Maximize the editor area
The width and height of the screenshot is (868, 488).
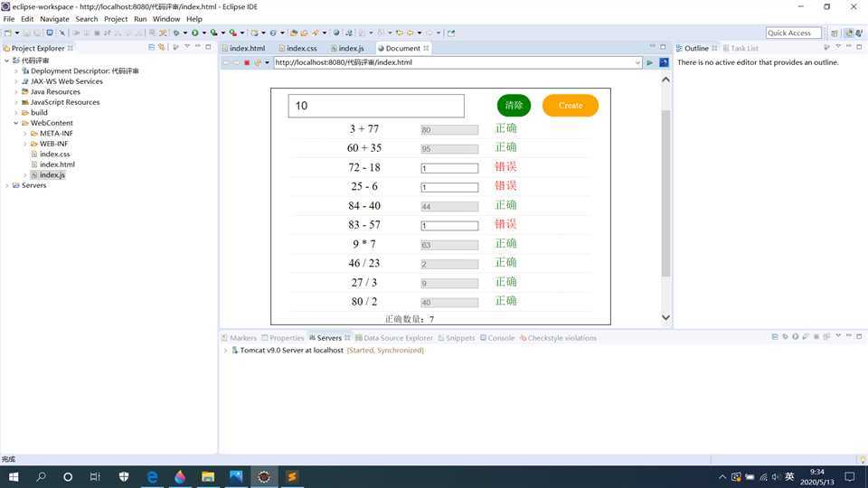(x=663, y=47)
